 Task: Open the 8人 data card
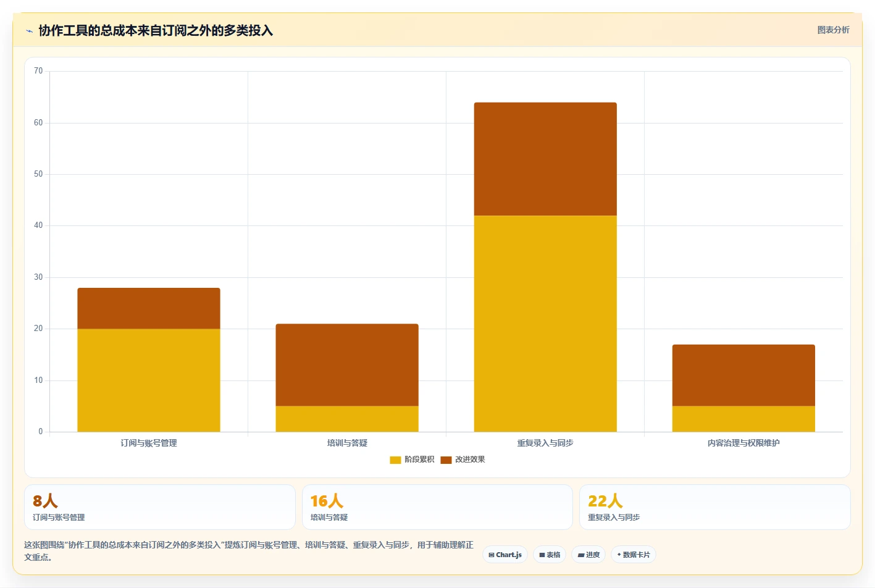[160, 507]
